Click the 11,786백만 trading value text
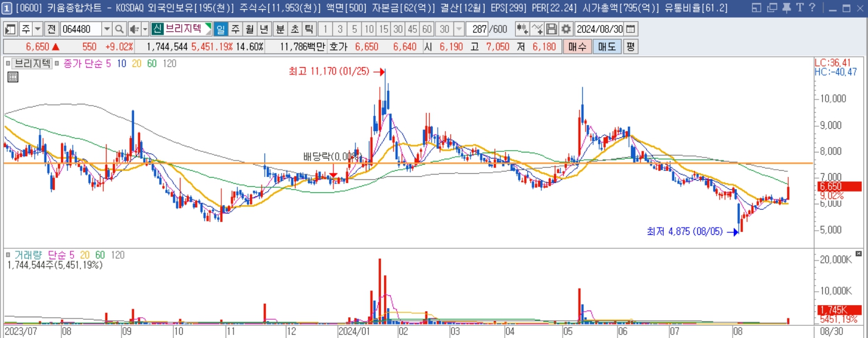 (x=304, y=47)
